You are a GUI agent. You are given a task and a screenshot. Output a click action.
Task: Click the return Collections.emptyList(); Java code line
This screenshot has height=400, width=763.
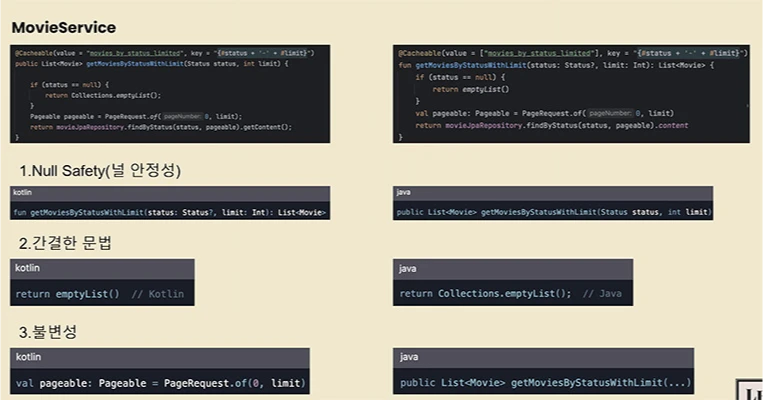510,294
